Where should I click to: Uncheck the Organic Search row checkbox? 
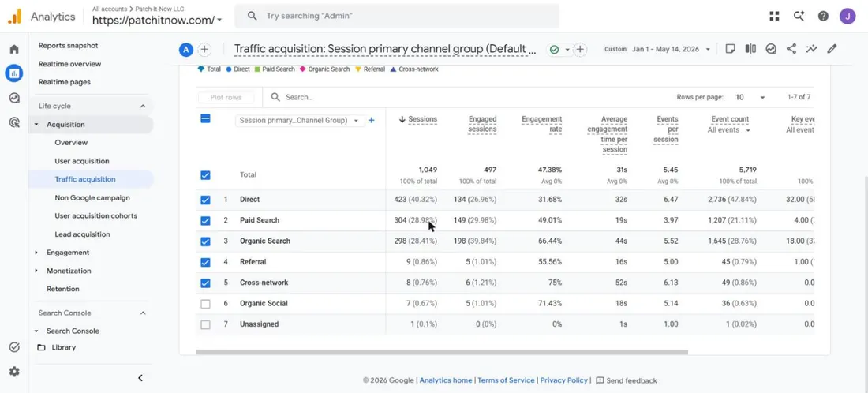click(x=205, y=241)
